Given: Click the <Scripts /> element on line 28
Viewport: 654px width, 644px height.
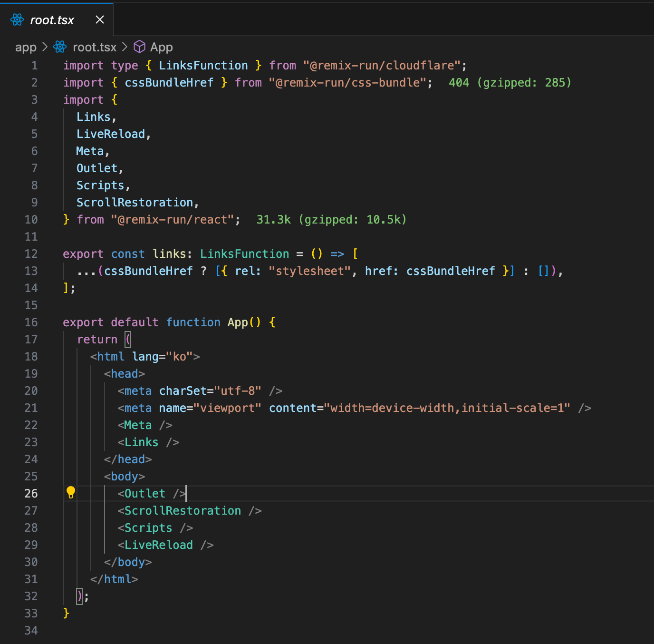Looking at the screenshot, I should point(155,528).
